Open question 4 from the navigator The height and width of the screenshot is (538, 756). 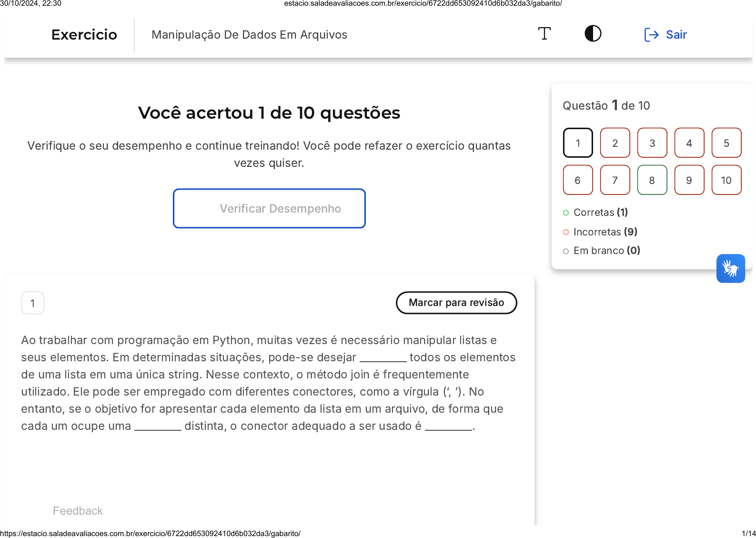click(689, 143)
